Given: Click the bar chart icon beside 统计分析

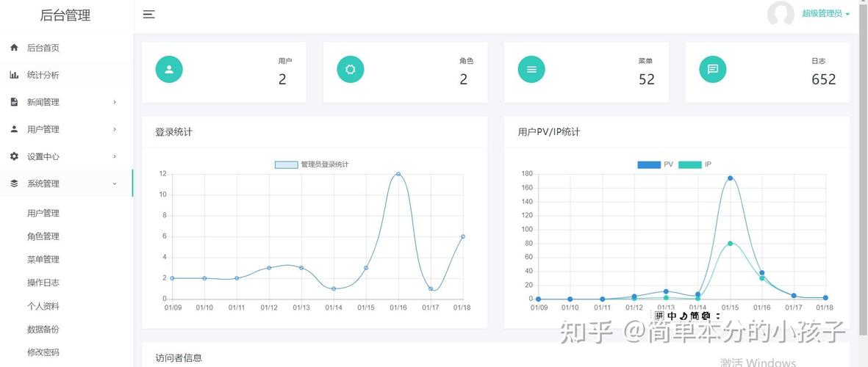Looking at the screenshot, I should point(15,75).
